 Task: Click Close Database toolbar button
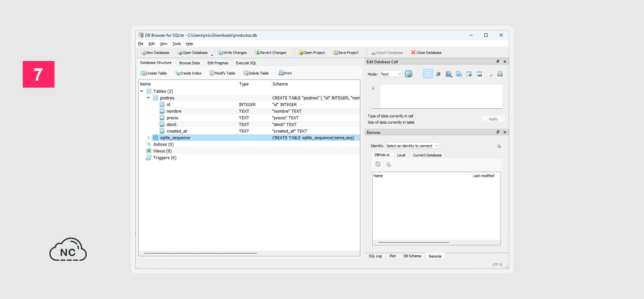pyautogui.click(x=426, y=52)
